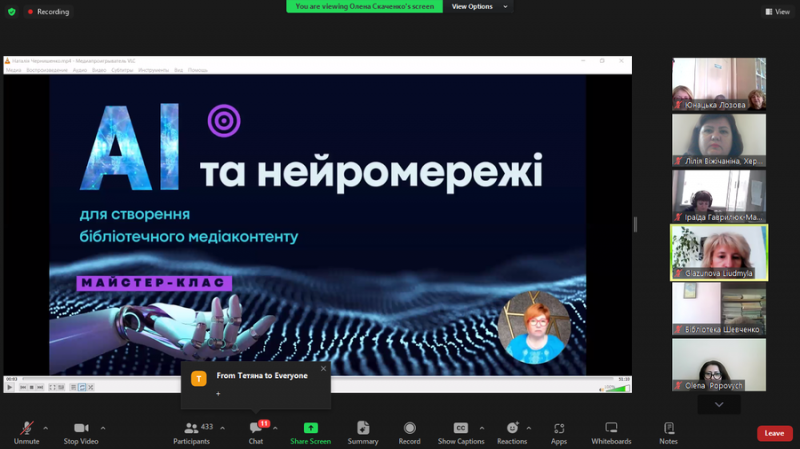Open the Participants panel
The width and height of the screenshot is (800, 449).
(x=192, y=433)
